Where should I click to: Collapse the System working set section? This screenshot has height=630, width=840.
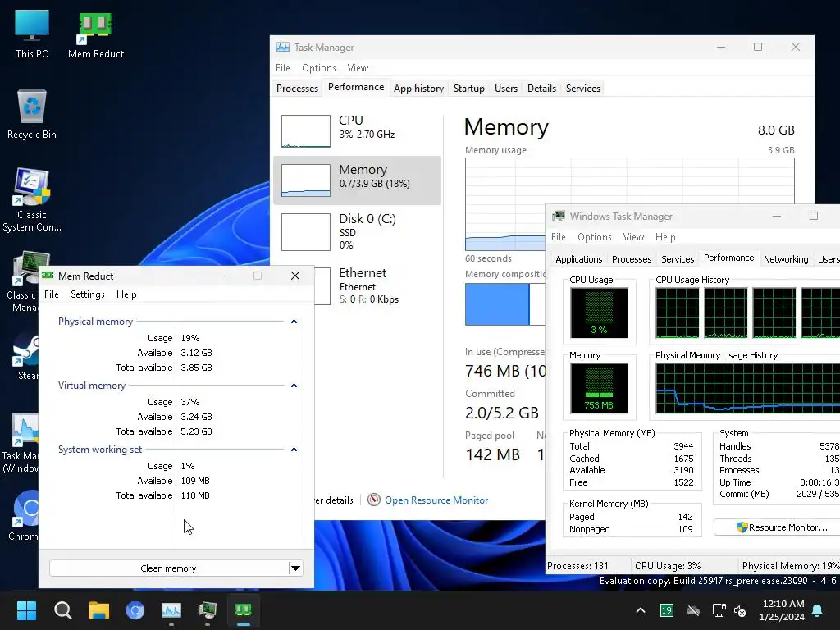click(294, 449)
